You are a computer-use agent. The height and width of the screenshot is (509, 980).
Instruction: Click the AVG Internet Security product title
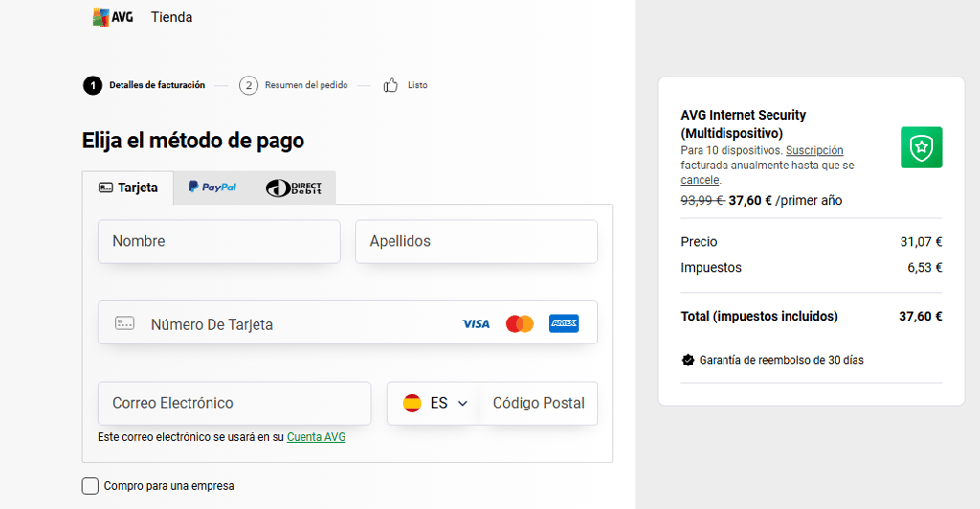click(743, 123)
